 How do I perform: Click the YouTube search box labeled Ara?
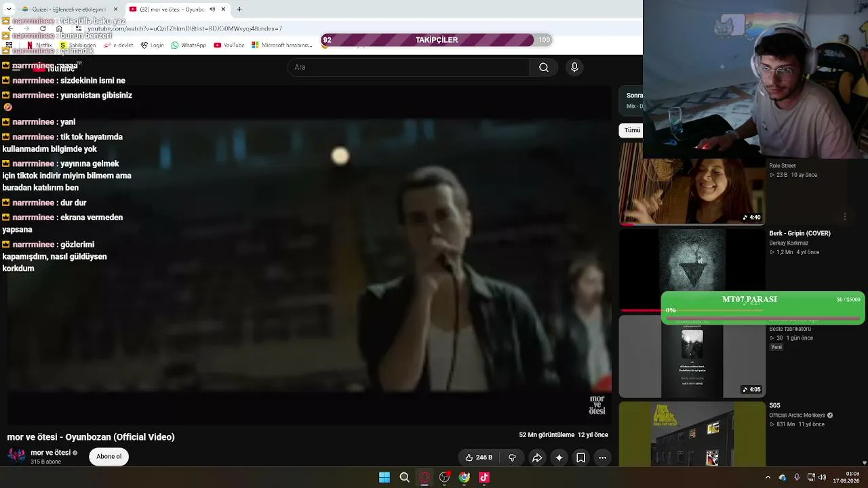(x=410, y=67)
